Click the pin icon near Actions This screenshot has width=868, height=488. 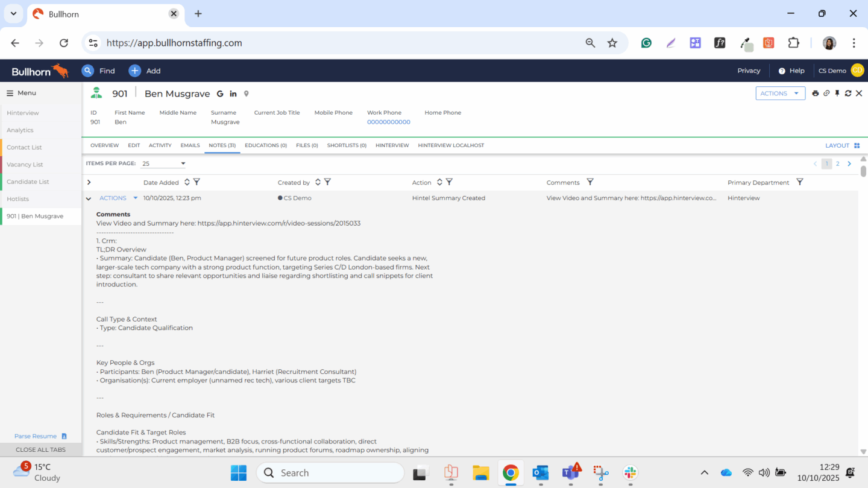coord(837,93)
